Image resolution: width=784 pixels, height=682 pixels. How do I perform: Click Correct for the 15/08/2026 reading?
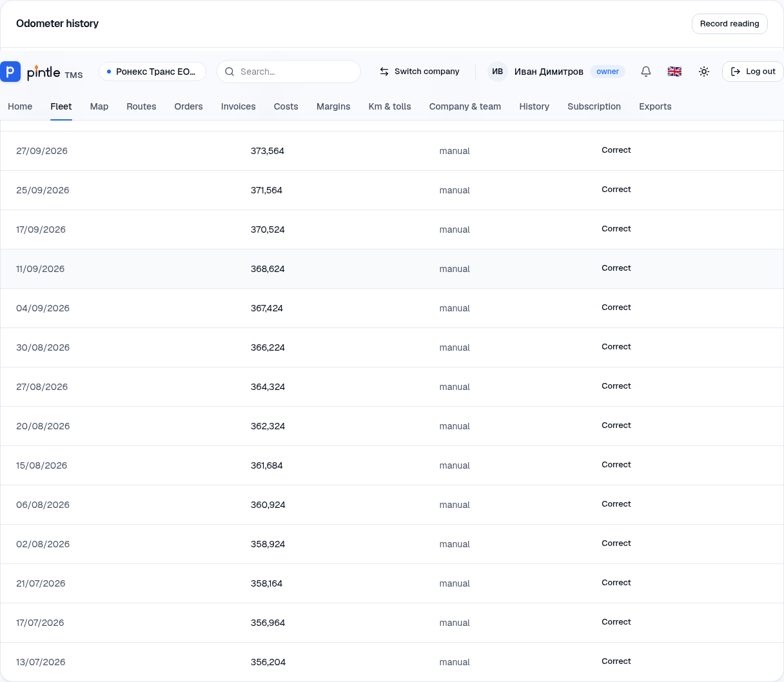[616, 465]
